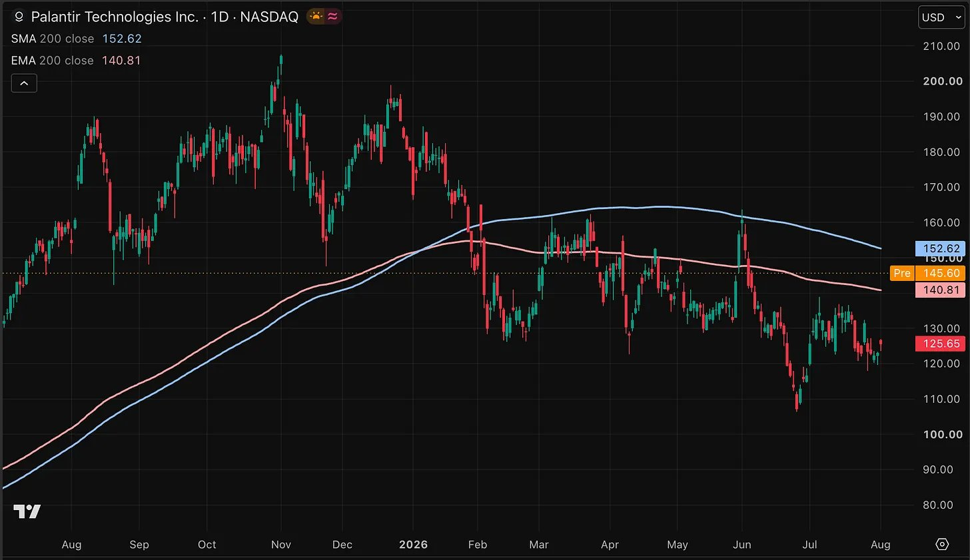Click the Mar label on the time axis

click(539, 545)
